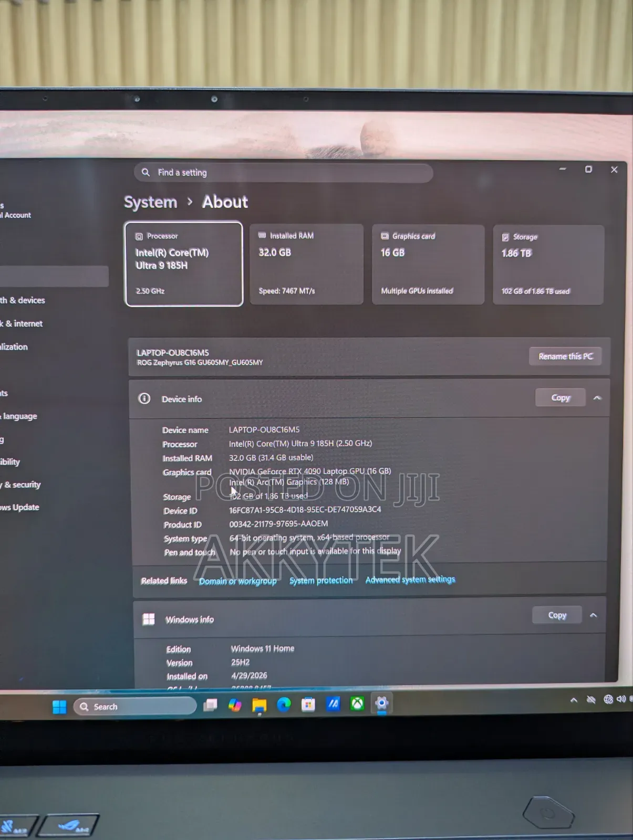
Task: Open Task View from the taskbar
Action: pyautogui.click(x=211, y=705)
